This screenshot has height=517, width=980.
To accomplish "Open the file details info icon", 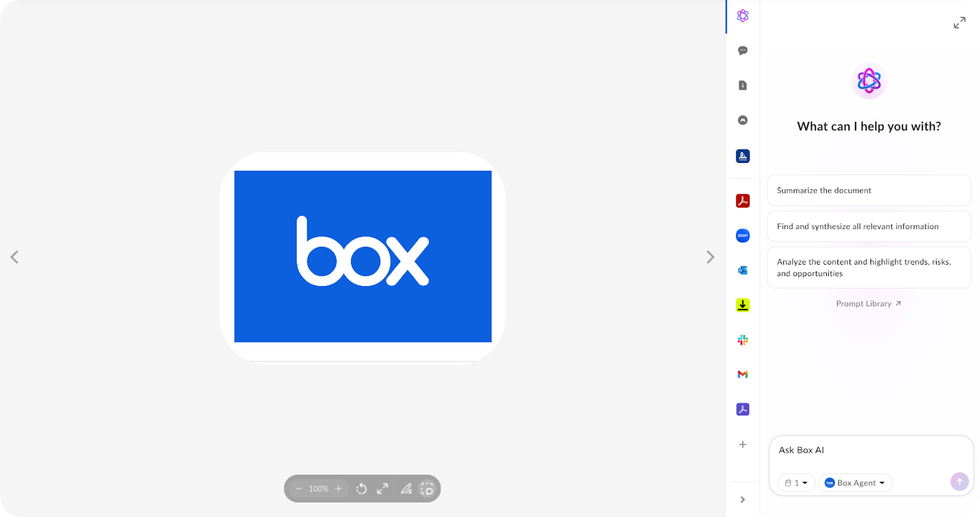I will click(742, 86).
